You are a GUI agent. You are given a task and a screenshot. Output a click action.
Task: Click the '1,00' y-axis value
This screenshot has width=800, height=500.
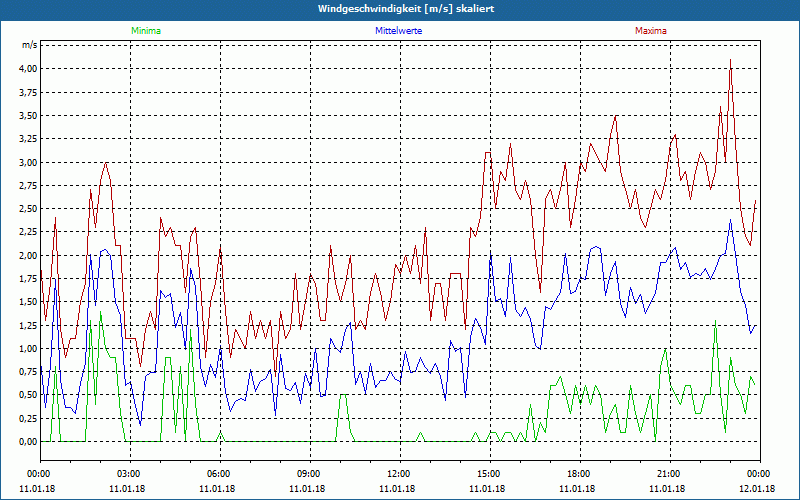[28, 348]
